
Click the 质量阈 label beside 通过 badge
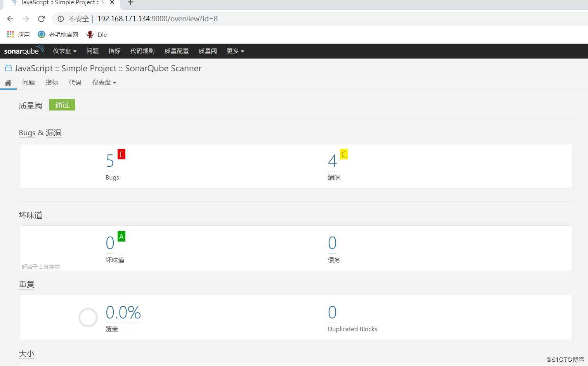pos(30,106)
